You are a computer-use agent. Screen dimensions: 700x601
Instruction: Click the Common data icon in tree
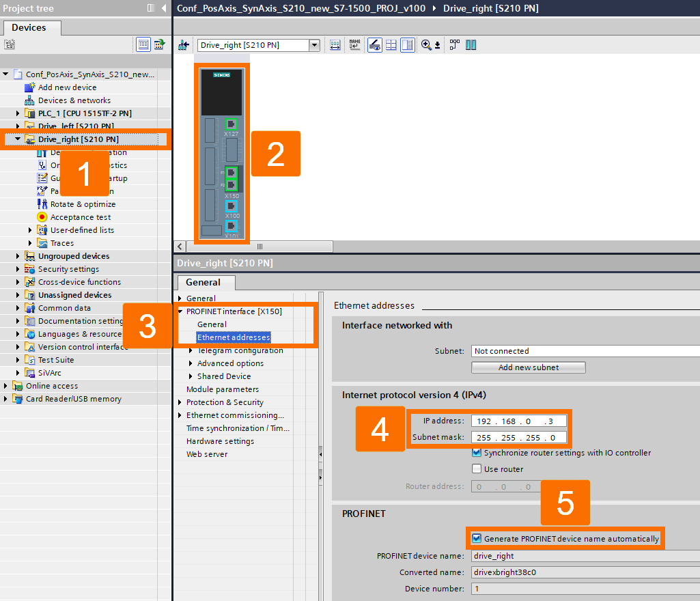pyautogui.click(x=29, y=307)
